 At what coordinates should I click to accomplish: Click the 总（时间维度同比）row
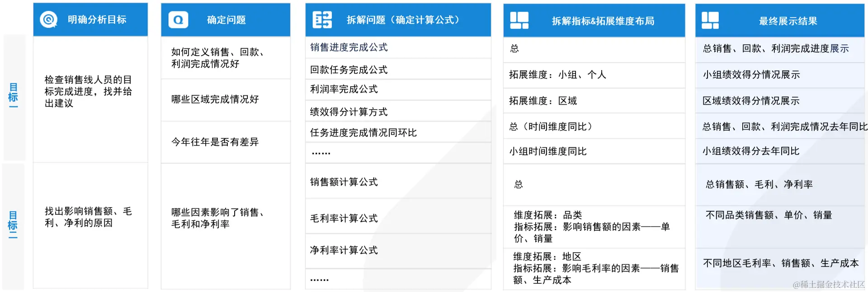click(x=594, y=126)
